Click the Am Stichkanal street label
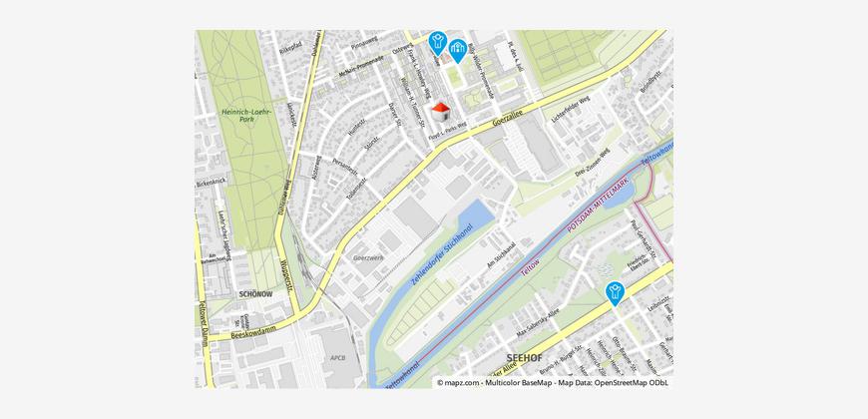 [x=501, y=255]
